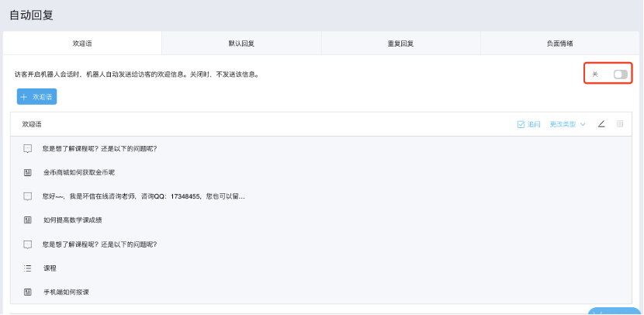Click the trash delete icon
Viewport: 644px width, 315px height.
coord(619,124)
